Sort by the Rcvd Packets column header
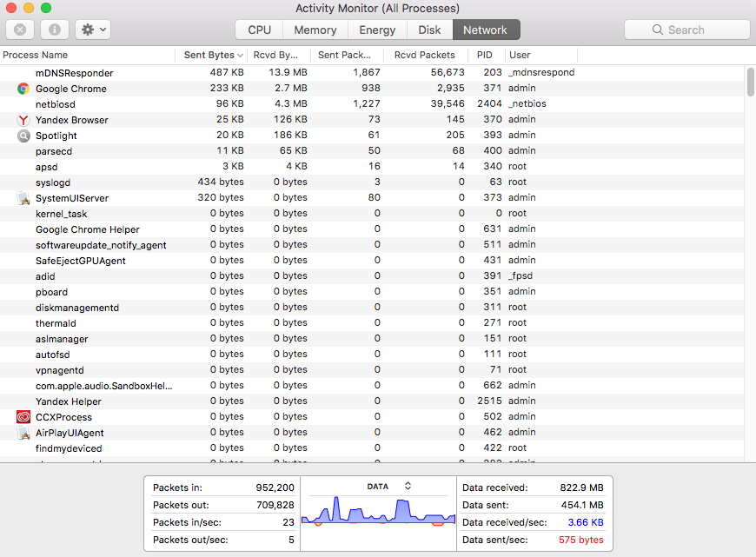This screenshot has height=557, width=756. coord(426,55)
